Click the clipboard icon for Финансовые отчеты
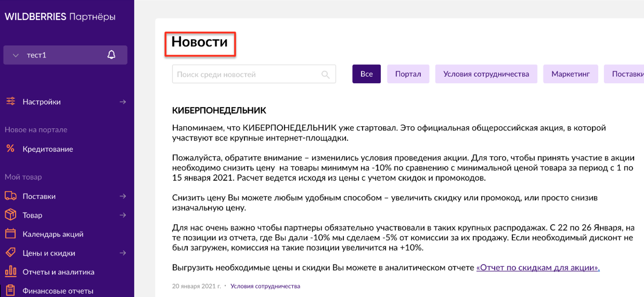 tap(11, 290)
